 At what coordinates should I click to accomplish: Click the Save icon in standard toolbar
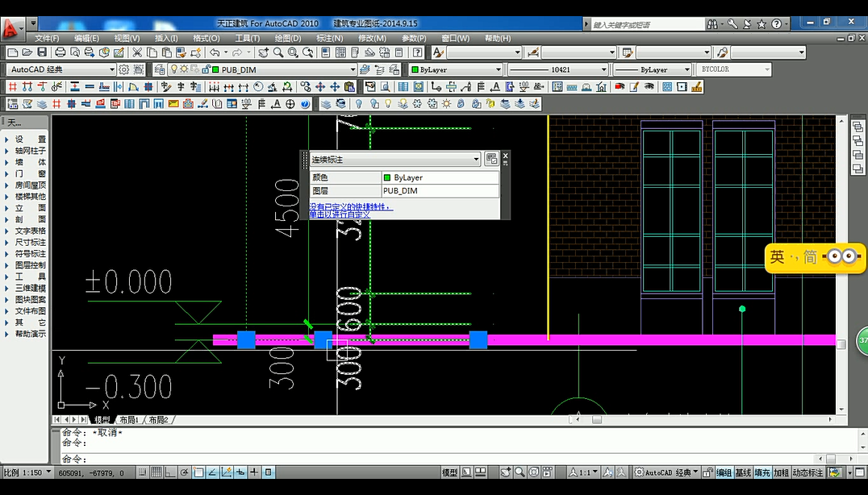(x=41, y=52)
